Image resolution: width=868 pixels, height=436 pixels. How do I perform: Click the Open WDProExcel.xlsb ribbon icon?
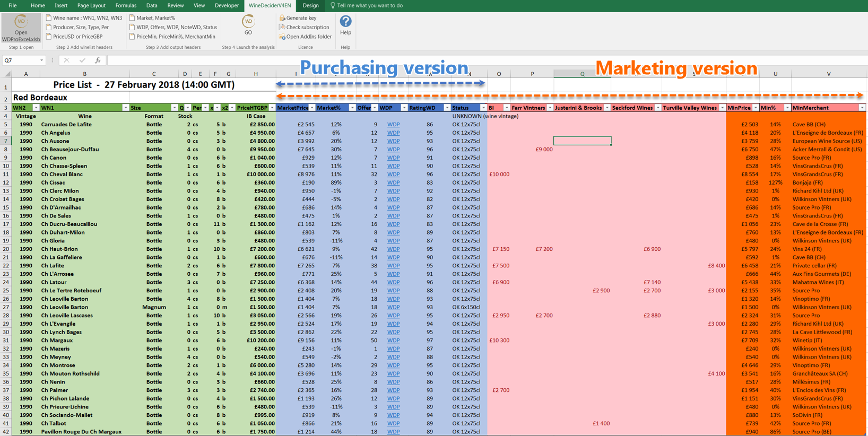[x=21, y=28]
